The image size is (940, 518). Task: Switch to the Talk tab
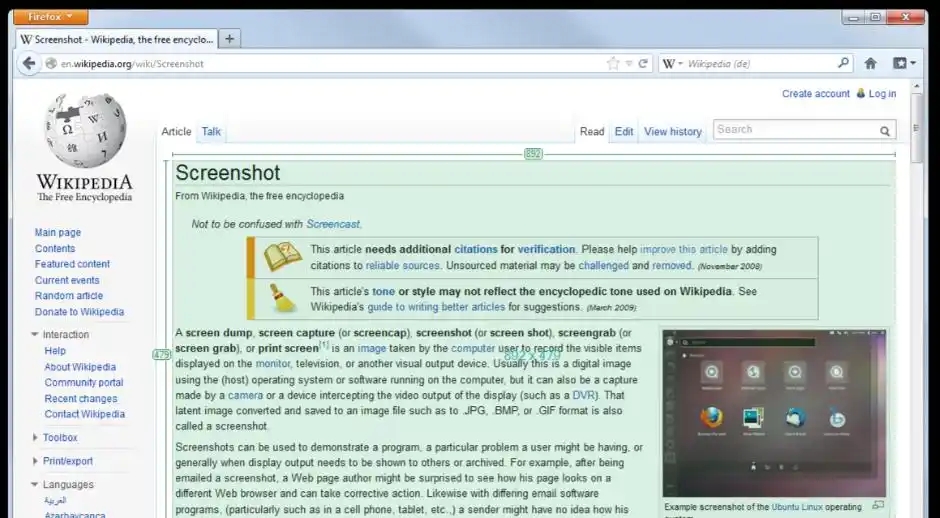(x=211, y=131)
